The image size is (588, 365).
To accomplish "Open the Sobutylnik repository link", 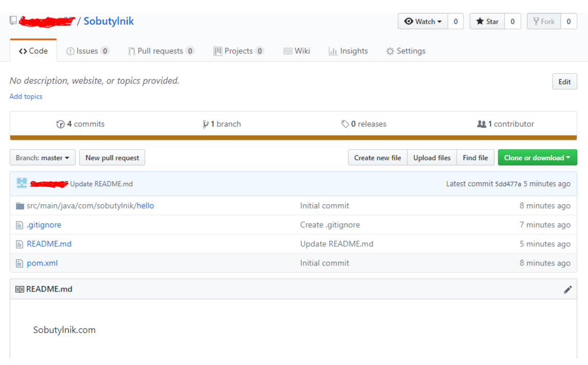I will 108,22.
